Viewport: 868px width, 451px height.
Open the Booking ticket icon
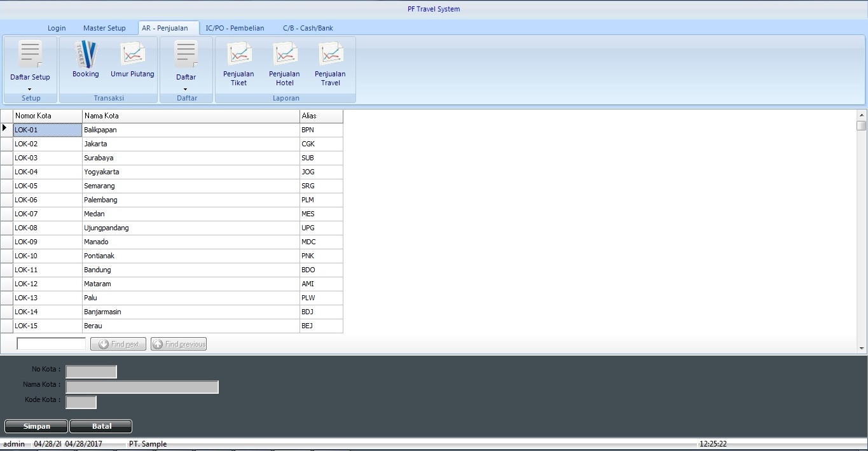[x=85, y=55]
